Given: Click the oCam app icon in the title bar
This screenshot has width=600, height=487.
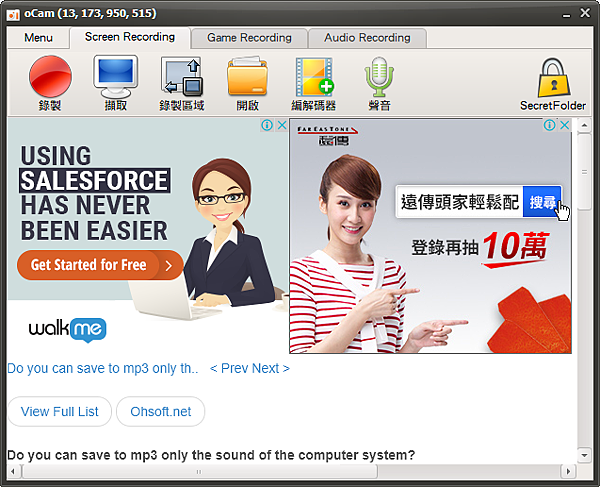Looking at the screenshot, I should (x=13, y=14).
